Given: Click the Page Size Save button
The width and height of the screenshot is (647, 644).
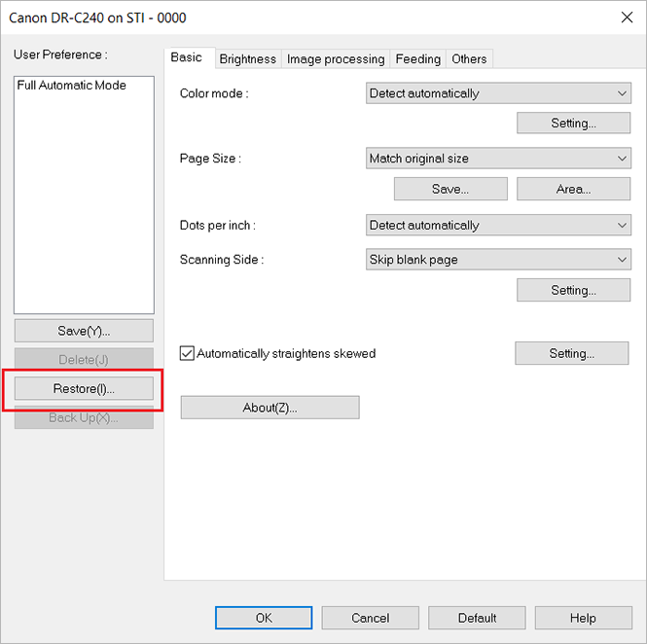Looking at the screenshot, I should point(450,189).
